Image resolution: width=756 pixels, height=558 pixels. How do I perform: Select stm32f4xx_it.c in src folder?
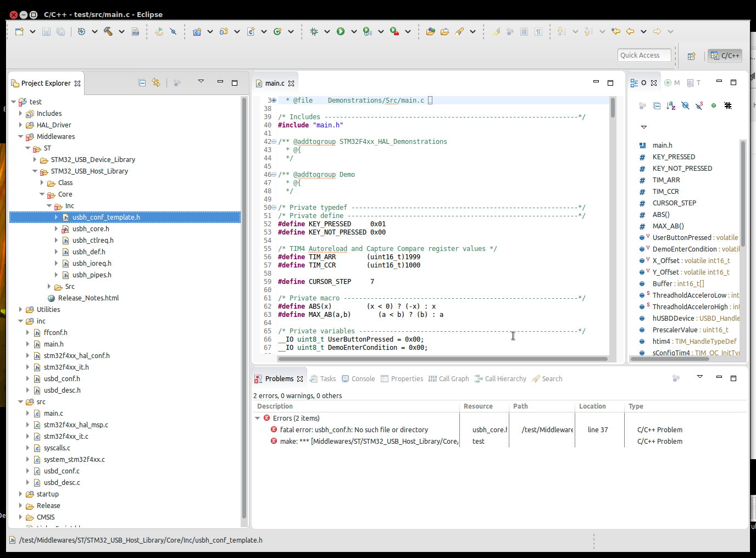coord(66,437)
